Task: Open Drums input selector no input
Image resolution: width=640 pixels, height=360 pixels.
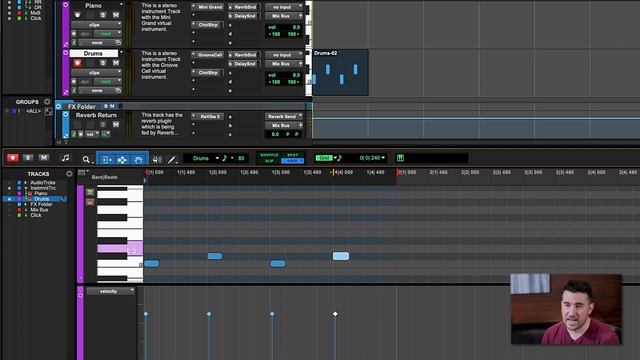Action: pos(284,55)
